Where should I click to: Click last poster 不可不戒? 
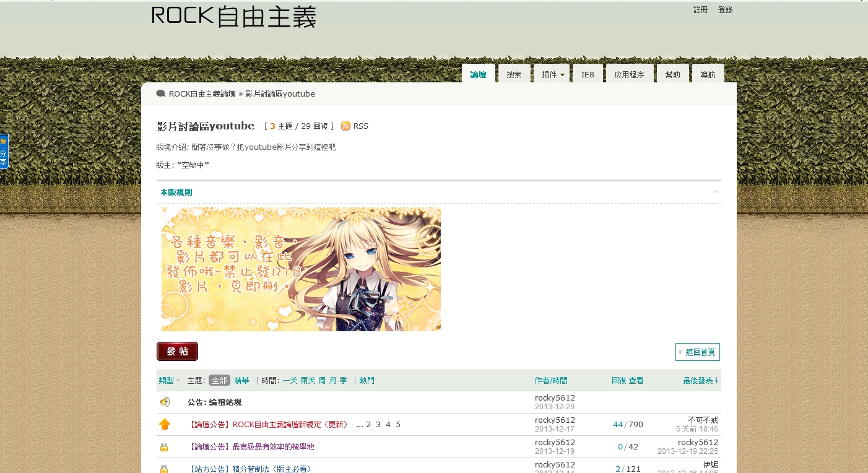click(703, 420)
